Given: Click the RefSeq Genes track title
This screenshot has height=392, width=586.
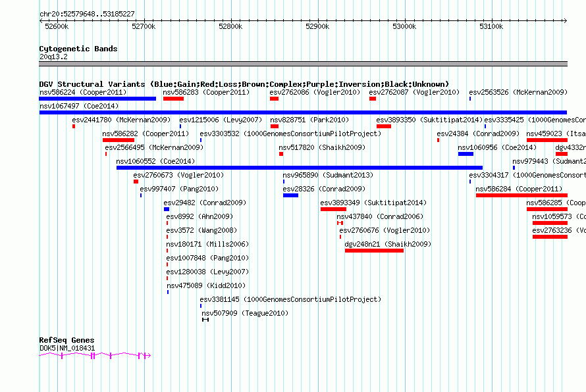Looking at the screenshot, I should tap(67, 340).
